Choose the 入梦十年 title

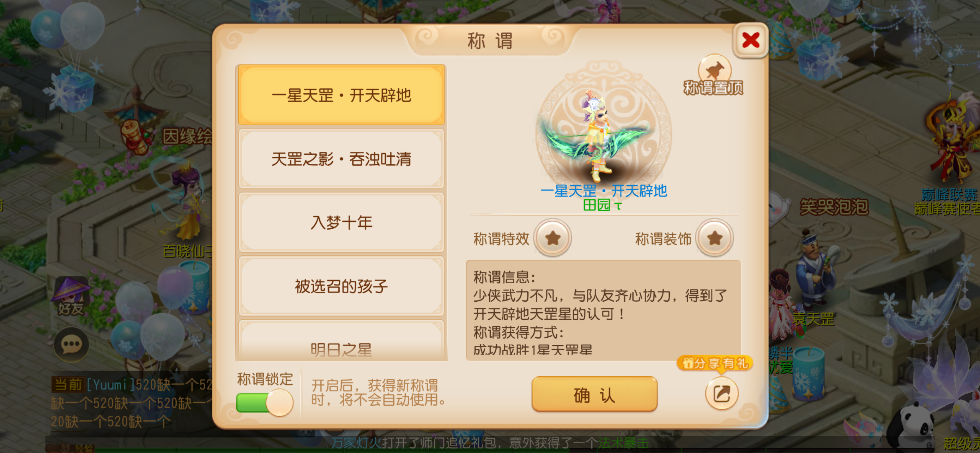(341, 223)
